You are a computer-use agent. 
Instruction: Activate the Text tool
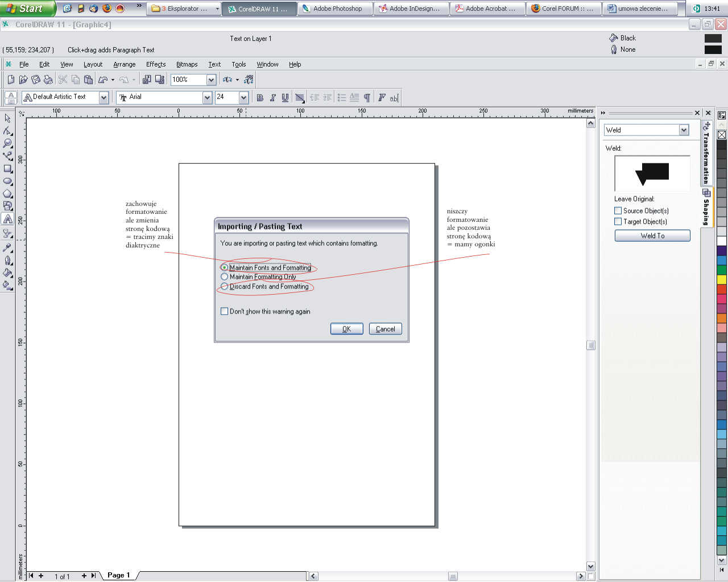[x=7, y=219]
